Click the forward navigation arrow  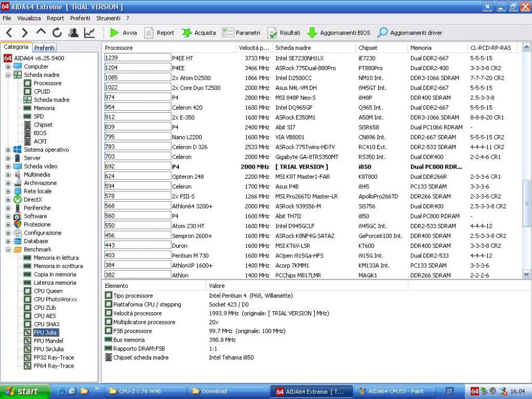[x=25, y=33]
